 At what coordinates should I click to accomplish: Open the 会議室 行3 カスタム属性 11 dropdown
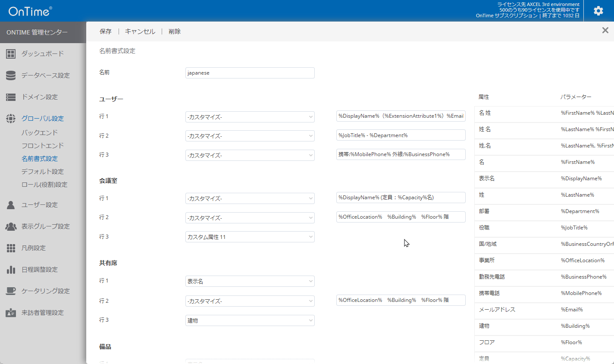tap(250, 237)
